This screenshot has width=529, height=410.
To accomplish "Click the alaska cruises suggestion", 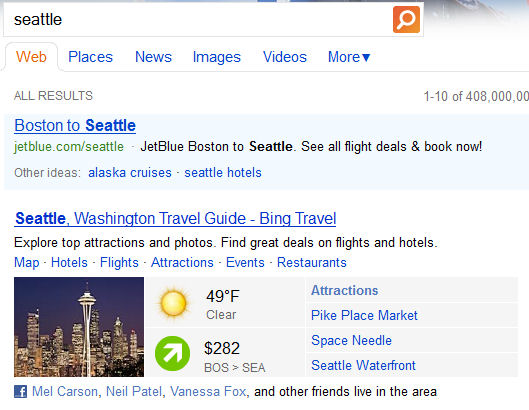I will coord(130,173).
